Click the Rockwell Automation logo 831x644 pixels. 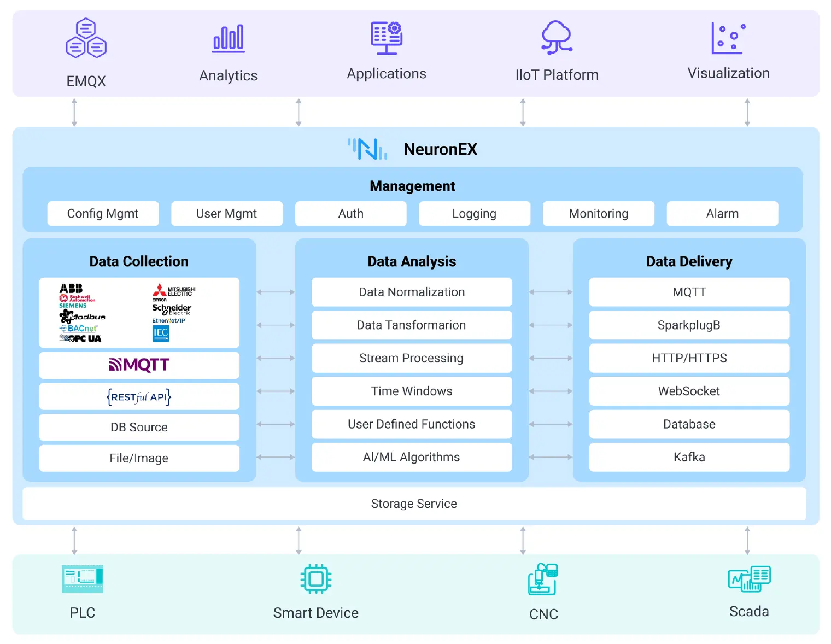pyautogui.click(x=77, y=298)
